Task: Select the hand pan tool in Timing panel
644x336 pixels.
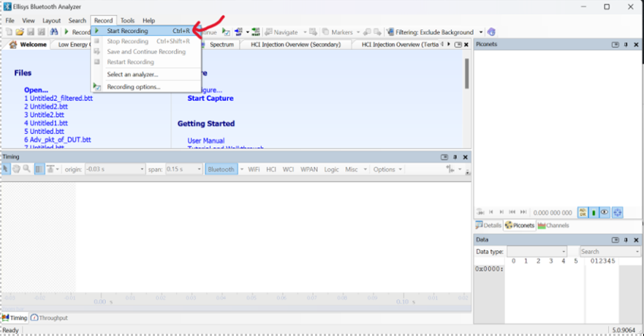Action: (16, 169)
